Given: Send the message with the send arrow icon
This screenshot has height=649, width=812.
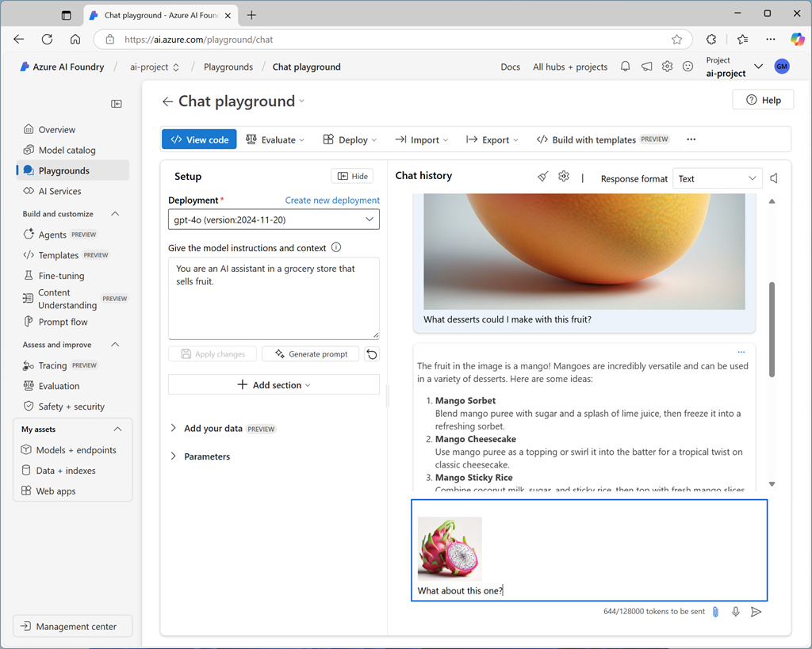Looking at the screenshot, I should click(x=756, y=611).
